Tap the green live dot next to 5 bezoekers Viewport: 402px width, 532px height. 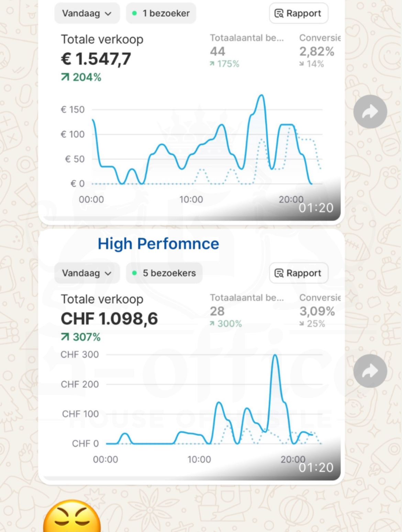[135, 273]
